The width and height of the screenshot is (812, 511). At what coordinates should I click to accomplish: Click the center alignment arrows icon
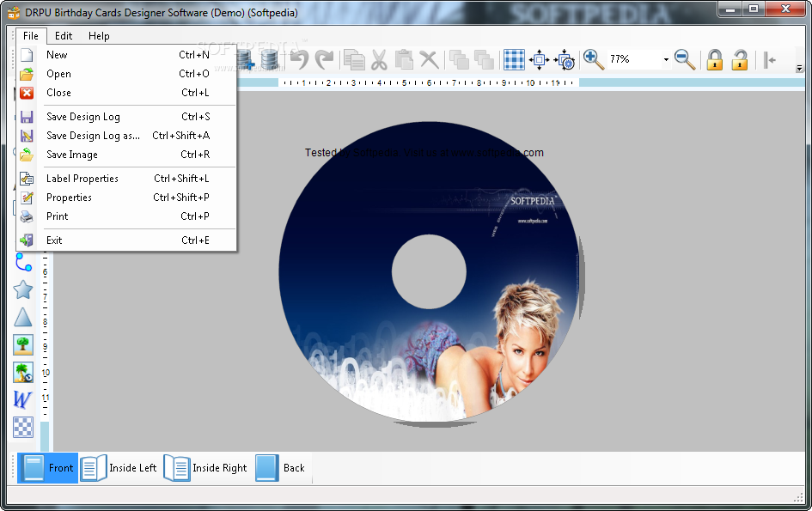(x=539, y=59)
